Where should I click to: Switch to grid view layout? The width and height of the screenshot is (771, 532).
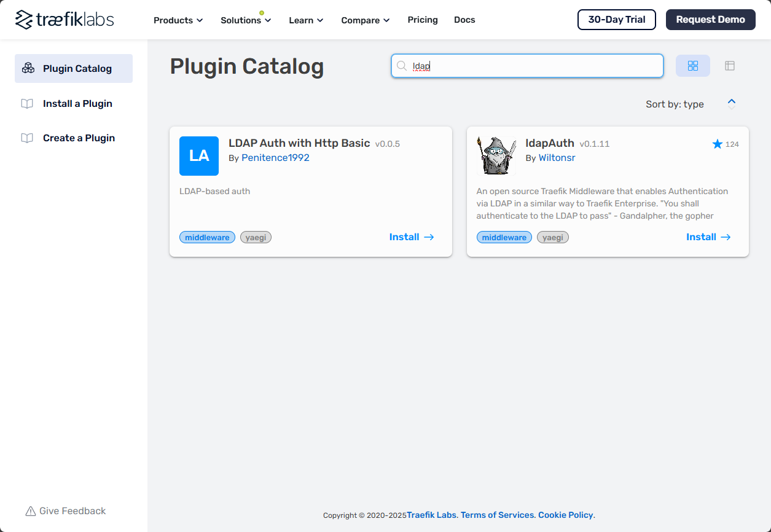[x=692, y=66]
